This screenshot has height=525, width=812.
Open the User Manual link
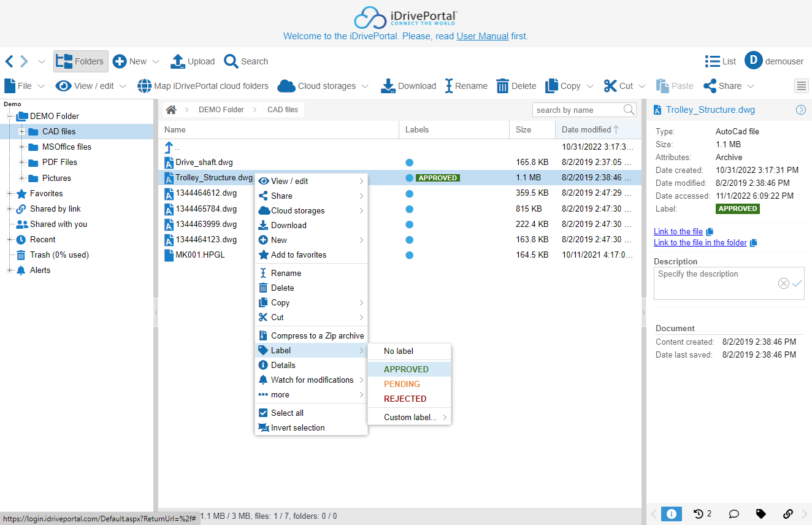point(482,36)
